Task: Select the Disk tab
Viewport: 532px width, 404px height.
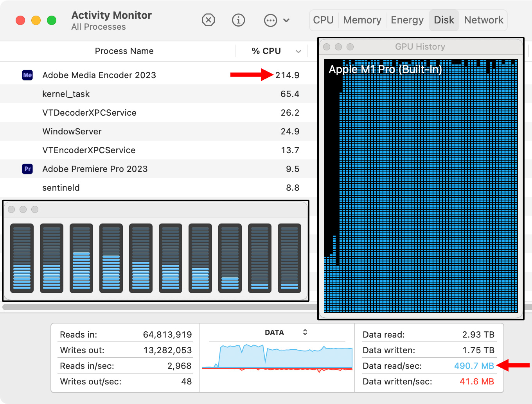Action: (x=444, y=20)
